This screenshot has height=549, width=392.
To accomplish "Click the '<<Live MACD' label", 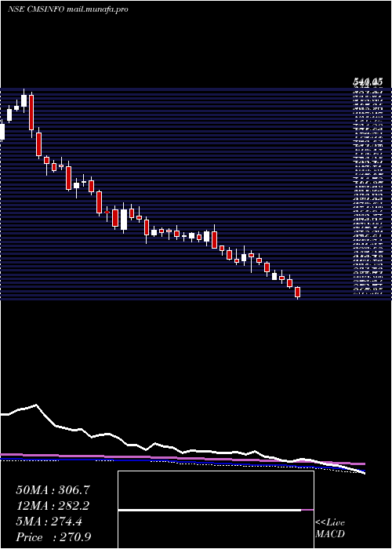I will 330,529.
